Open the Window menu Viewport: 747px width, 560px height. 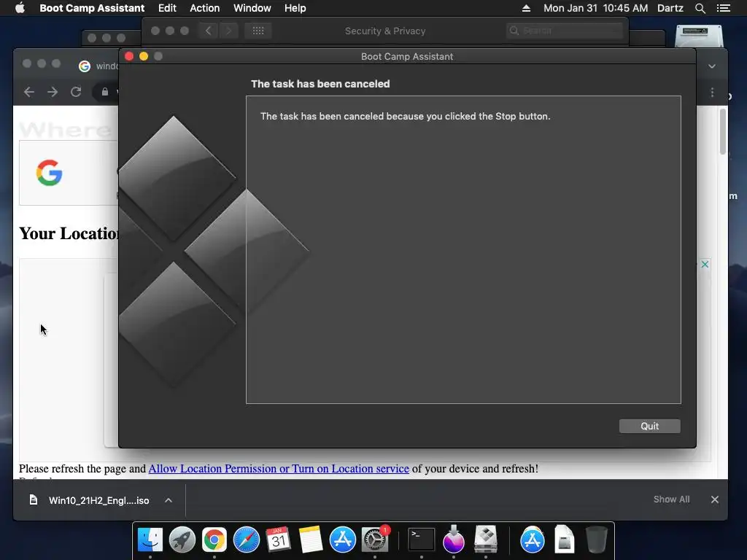pos(252,8)
